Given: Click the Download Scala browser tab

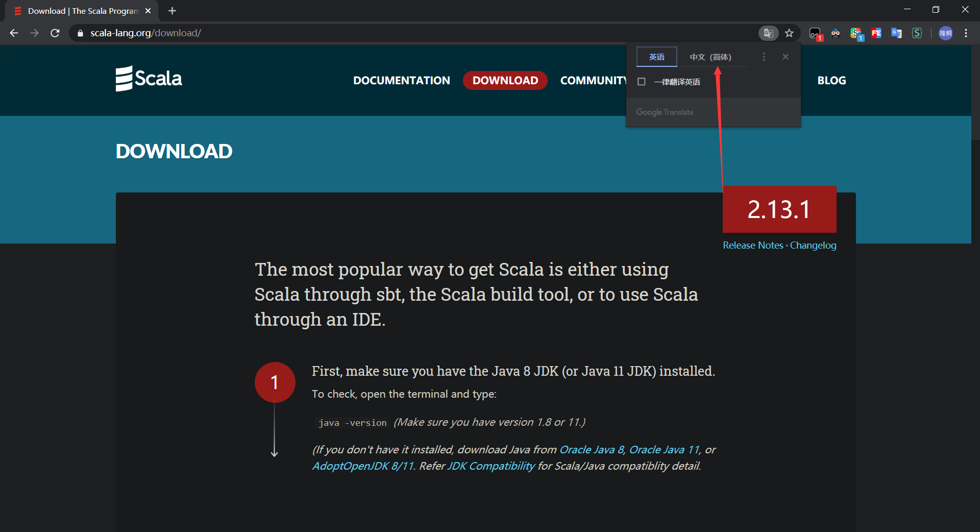Looking at the screenshot, I should pos(82,11).
